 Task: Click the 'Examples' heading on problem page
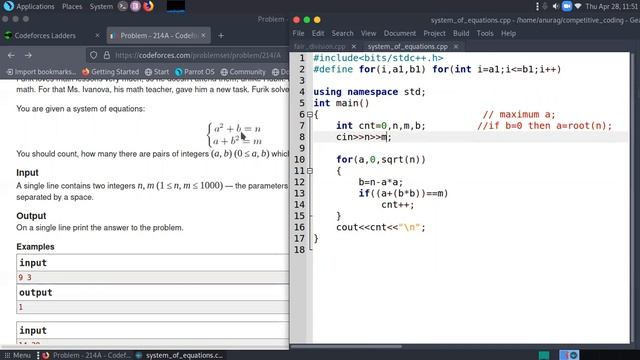pyautogui.click(x=35, y=247)
